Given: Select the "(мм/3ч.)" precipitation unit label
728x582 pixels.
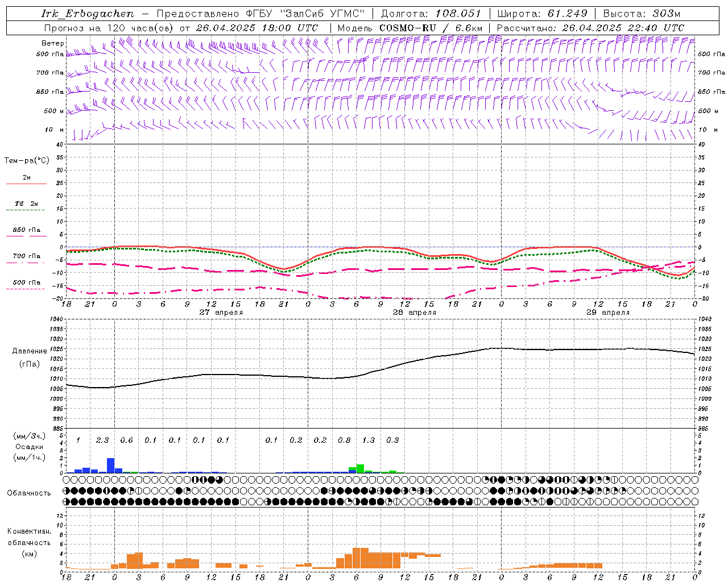Looking at the screenshot, I should tap(29, 436).
